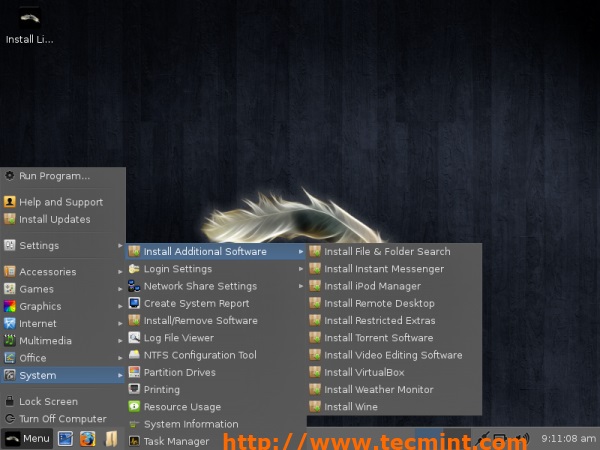
Task: Expand the Network Share Settings arrow
Action: 301,286
